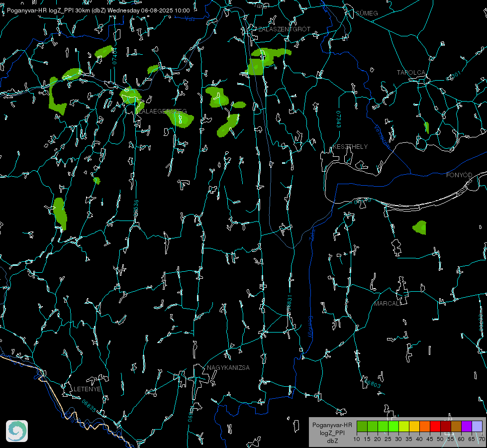Select the 15–20 dBZ legend swatch
Viewport: 487px width, 448px height.
(x=373, y=426)
